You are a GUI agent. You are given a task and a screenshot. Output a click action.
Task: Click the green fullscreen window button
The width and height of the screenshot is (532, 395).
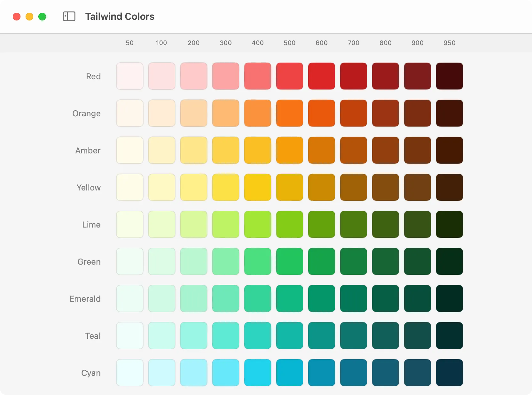(42, 17)
